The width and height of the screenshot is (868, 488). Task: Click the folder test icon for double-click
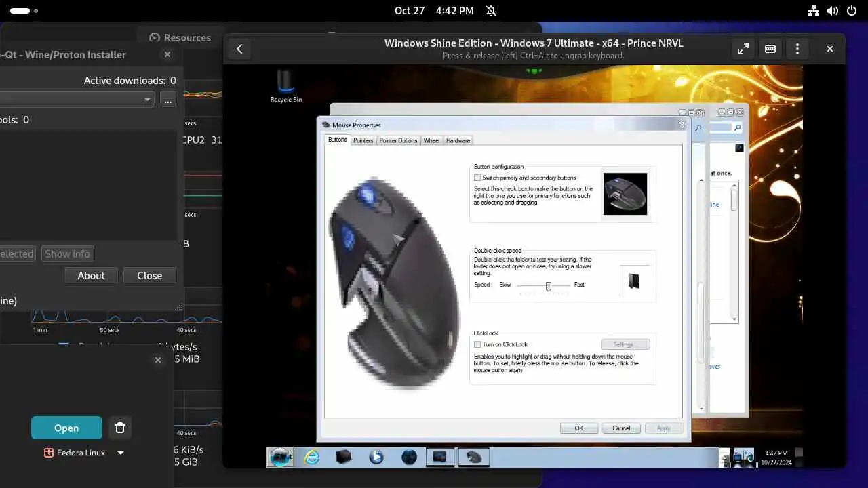coord(633,281)
